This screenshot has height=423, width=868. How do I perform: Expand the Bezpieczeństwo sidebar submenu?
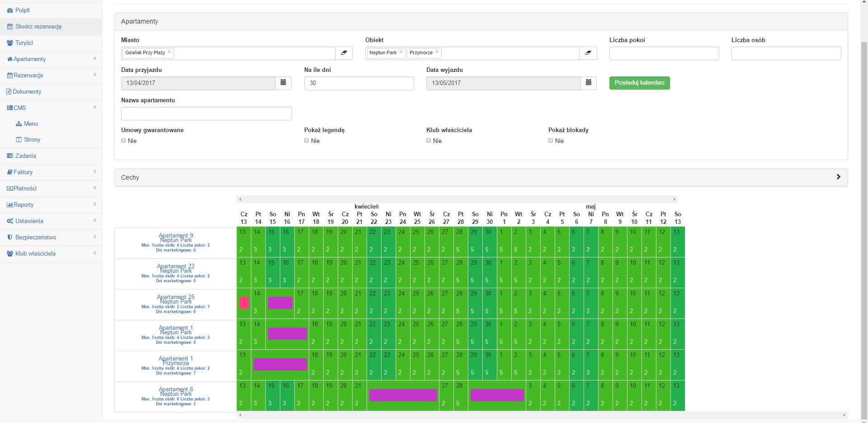click(x=94, y=237)
